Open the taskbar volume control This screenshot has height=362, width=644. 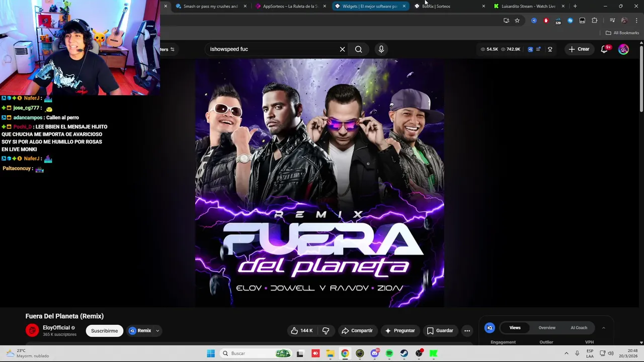[611, 353]
